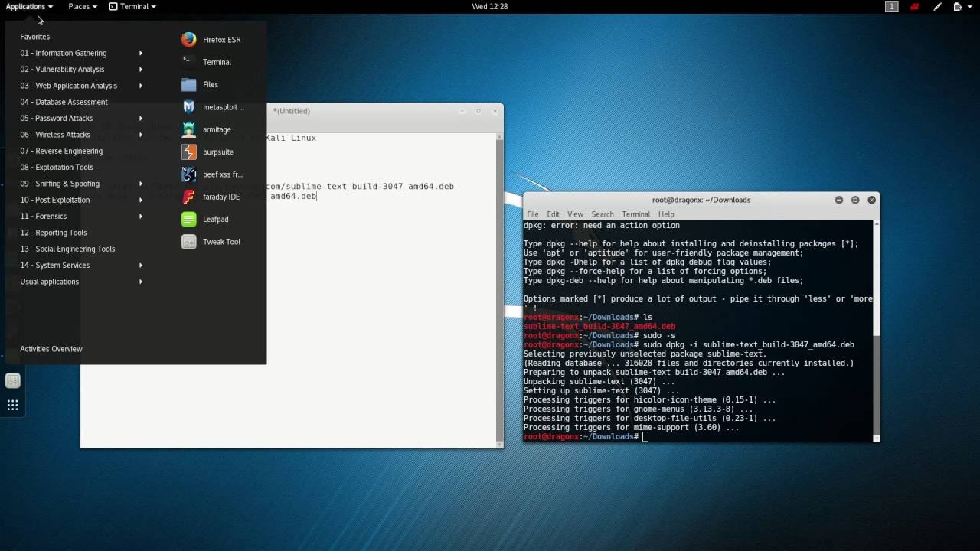The height and width of the screenshot is (551, 980).
Task: Click 'dpkg: error: need an action option' line
Action: (602, 225)
